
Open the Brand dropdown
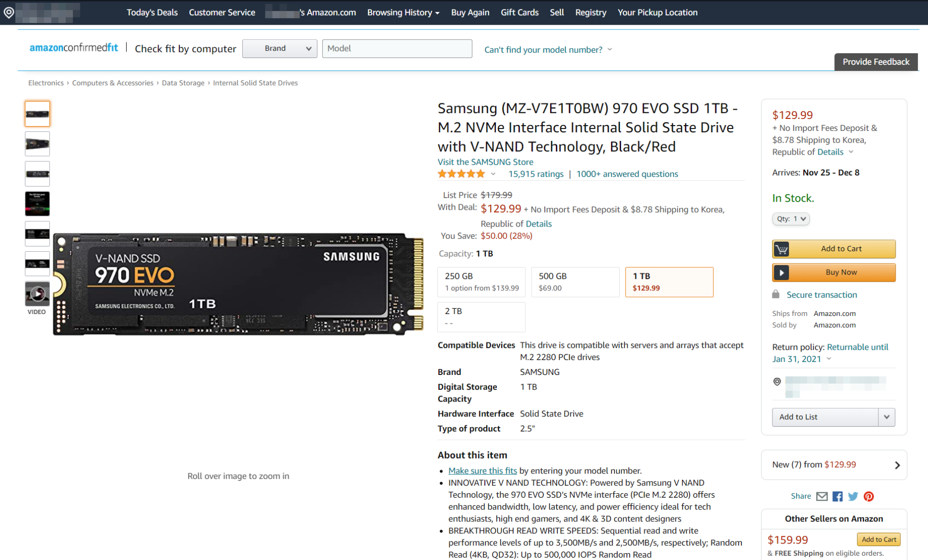coord(279,48)
